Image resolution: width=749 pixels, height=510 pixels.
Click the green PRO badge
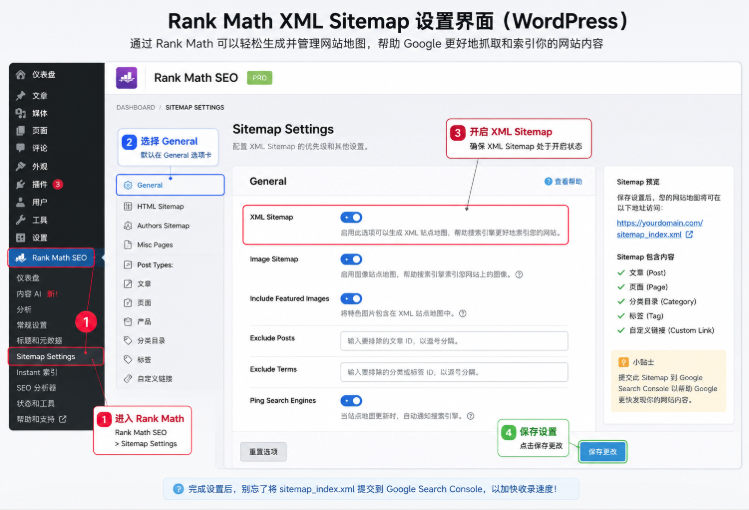click(x=259, y=78)
